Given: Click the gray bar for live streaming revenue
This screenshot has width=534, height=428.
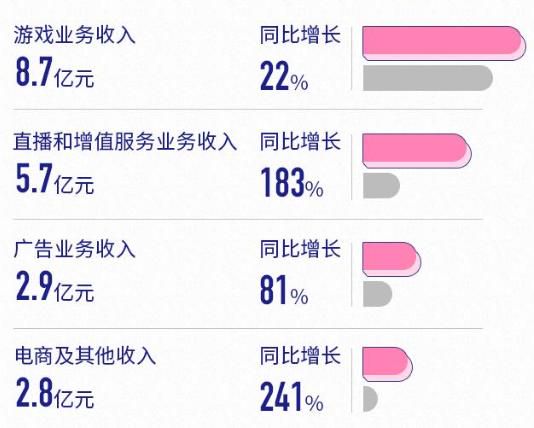Looking at the screenshot, I should (381, 186).
